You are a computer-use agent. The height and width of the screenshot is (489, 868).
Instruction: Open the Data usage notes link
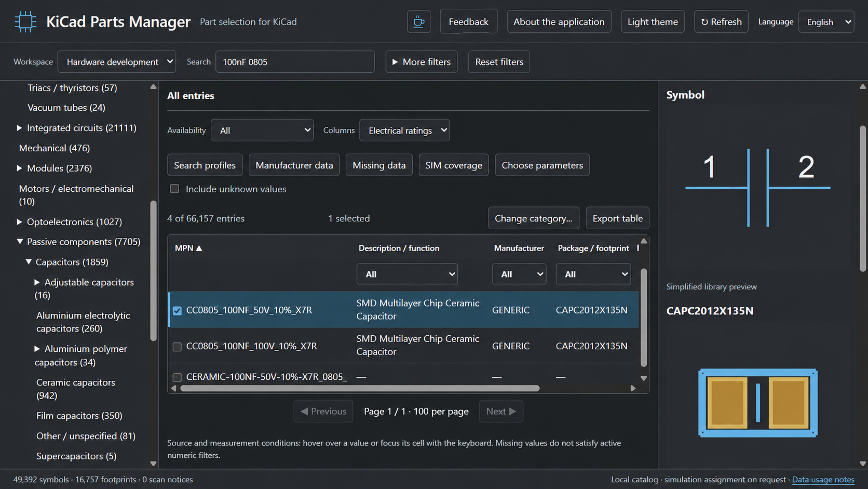tap(823, 480)
